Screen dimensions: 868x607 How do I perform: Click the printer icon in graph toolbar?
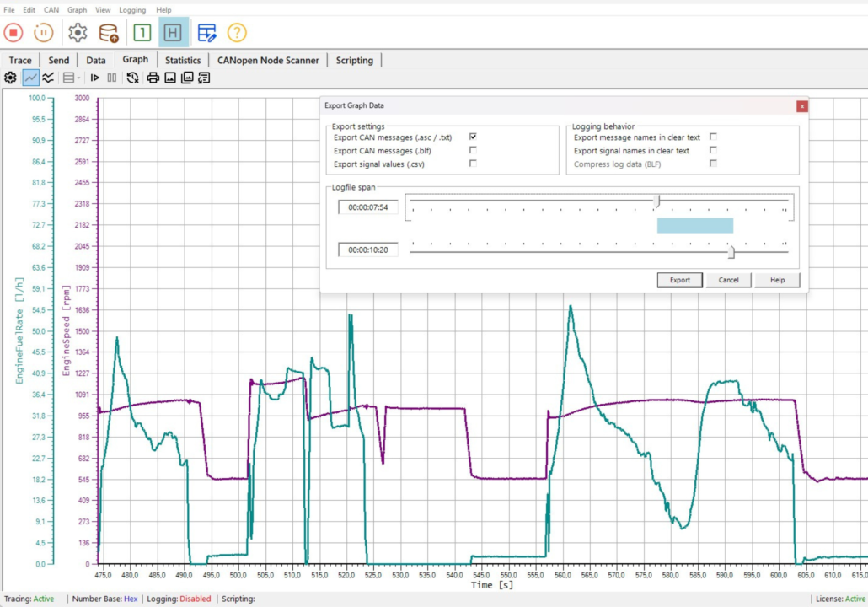click(153, 78)
